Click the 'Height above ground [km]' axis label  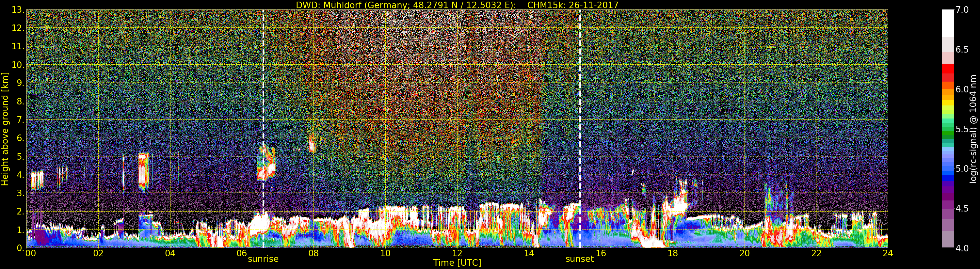pos(5,129)
